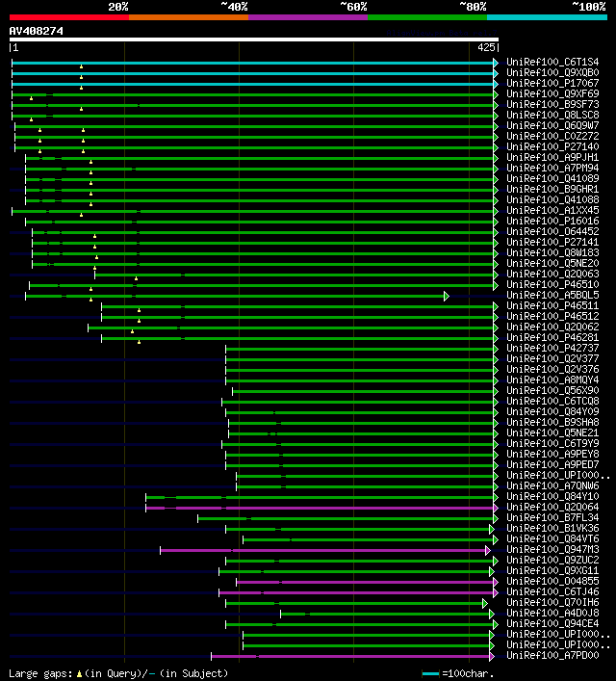Click the UniRef100_Q2Q063 text
Viewport: 616px width, 681px height.
[x=552, y=275]
